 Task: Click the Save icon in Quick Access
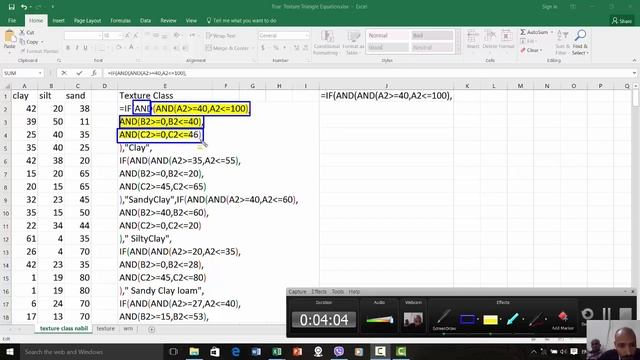click(x=11, y=7)
